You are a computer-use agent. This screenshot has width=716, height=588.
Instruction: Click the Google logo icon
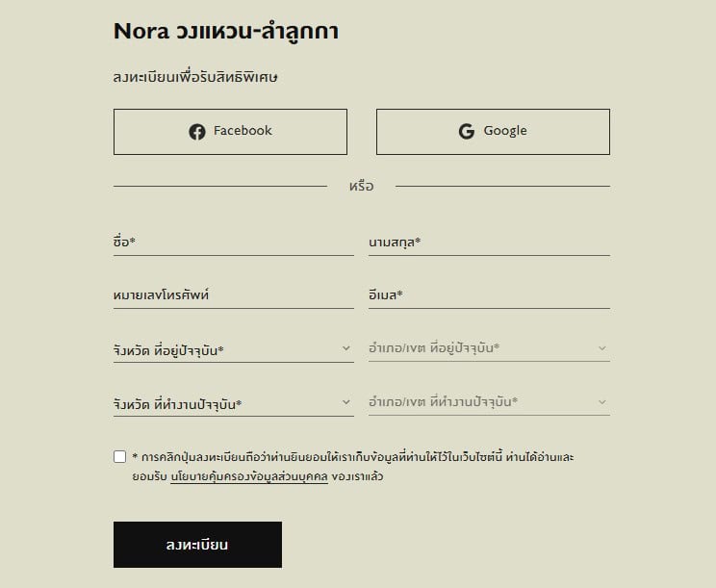[x=467, y=132]
